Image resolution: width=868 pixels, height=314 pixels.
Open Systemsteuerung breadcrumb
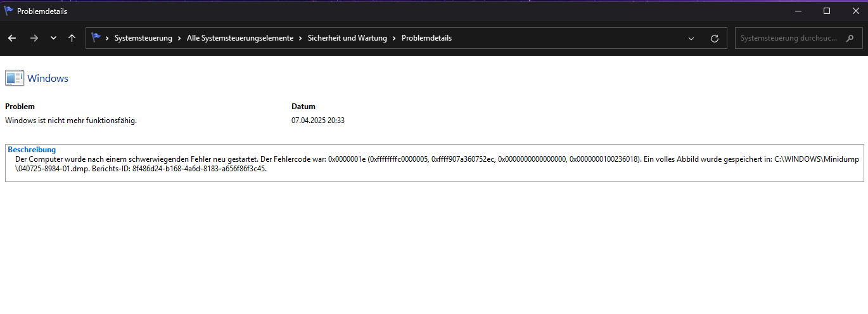pyautogui.click(x=143, y=38)
